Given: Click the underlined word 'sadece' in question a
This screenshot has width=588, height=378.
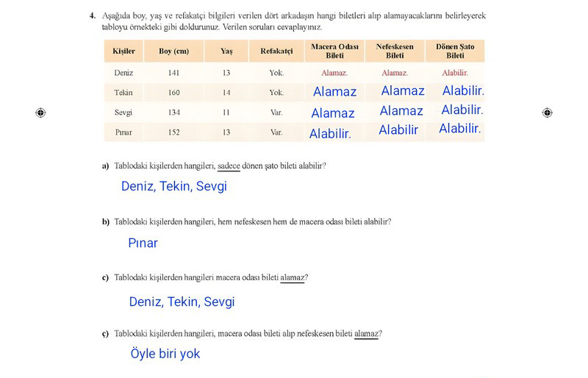Looking at the screenshot, I should (x=229, y=166).
